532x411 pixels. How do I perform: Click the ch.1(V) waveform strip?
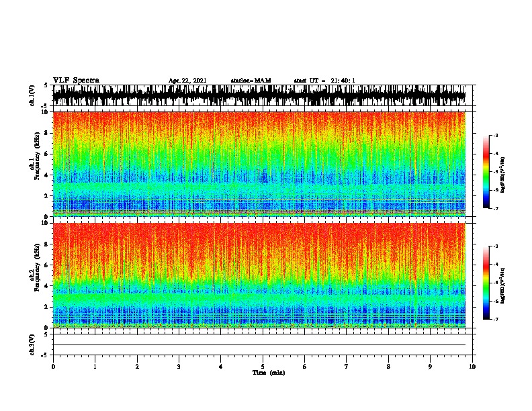pos(259,95)
